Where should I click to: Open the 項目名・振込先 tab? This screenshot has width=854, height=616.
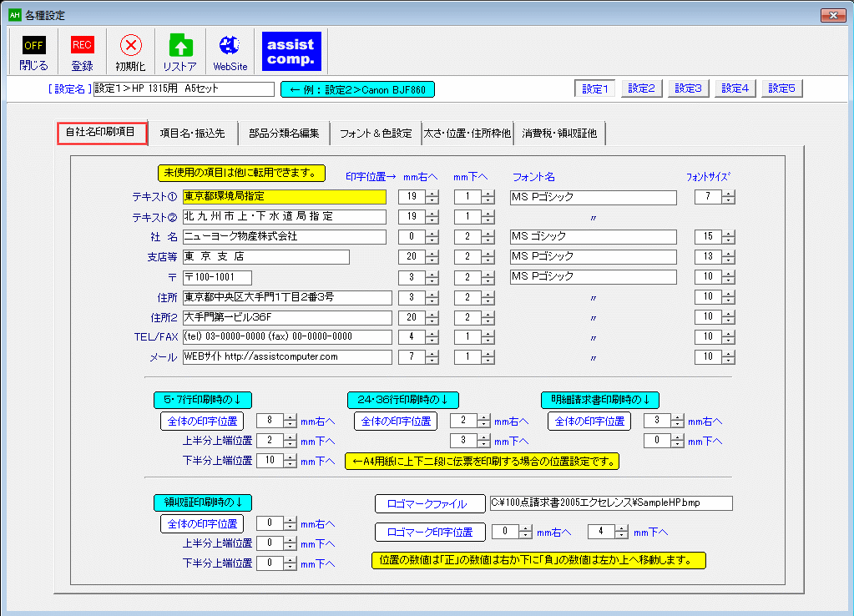tap(192, 134)
